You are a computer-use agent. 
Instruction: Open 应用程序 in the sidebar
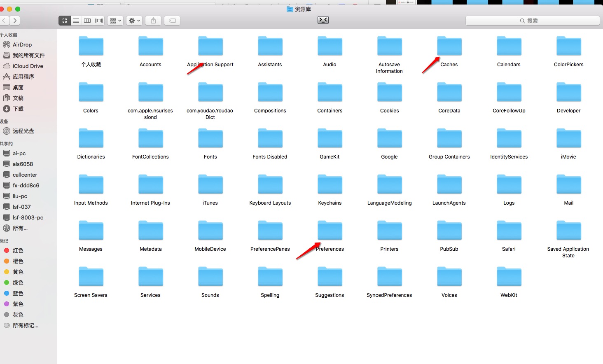[23, 77]
